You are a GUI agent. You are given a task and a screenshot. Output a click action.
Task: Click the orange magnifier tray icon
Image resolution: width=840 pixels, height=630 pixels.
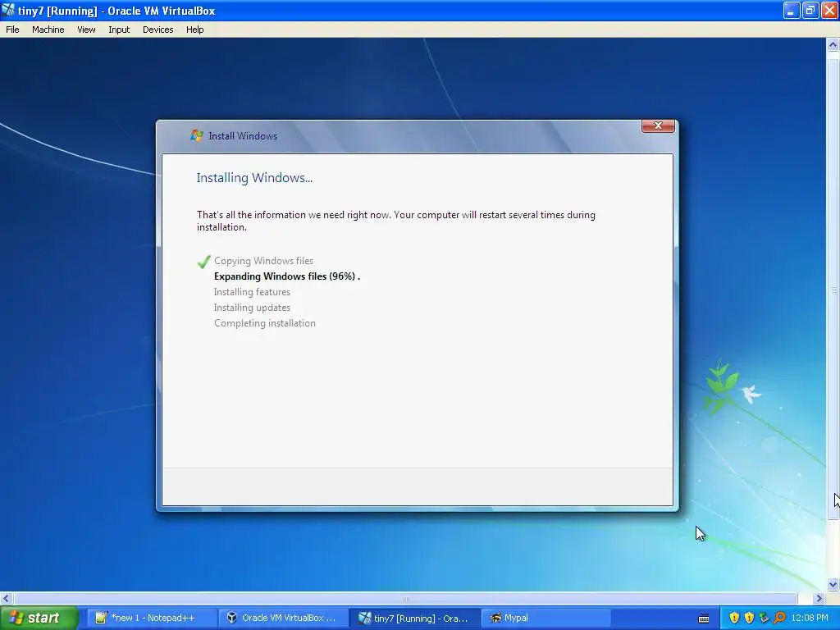point(779,619)
